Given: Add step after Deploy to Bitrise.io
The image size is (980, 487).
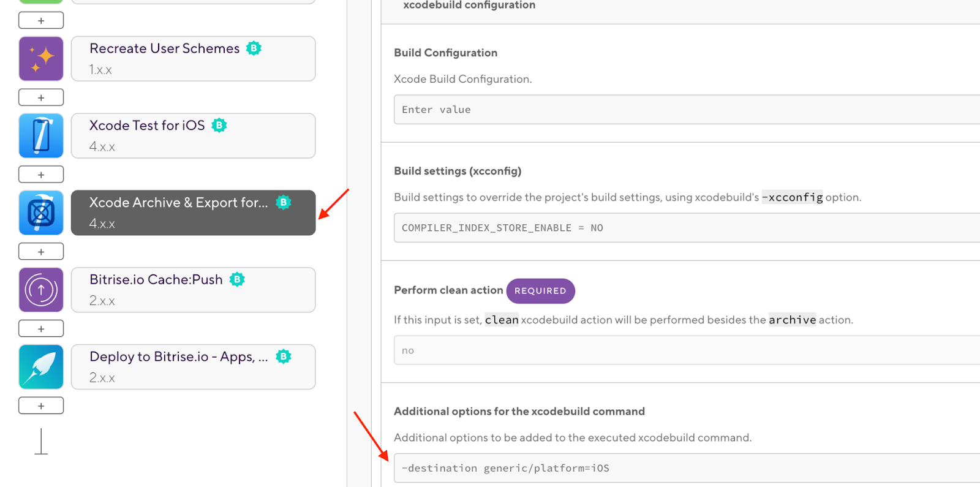Looking at the screenshot, I should click(x=41, y=406).
